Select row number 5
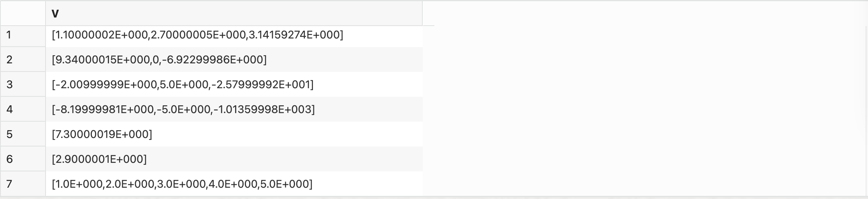Viewport: 868px width, 199px height. click(x=23, y=134)
